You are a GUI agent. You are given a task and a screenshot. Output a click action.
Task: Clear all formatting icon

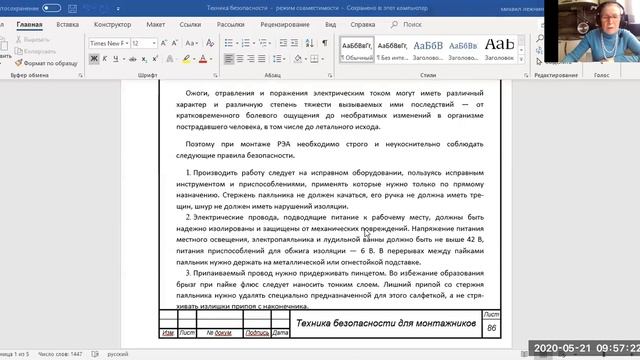210,43
